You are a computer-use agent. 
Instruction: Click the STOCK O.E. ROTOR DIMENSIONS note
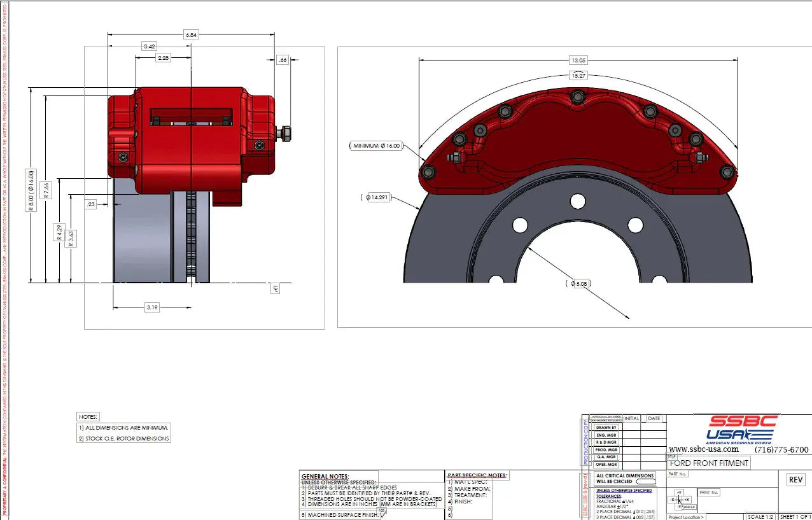[x=124, y=439]
